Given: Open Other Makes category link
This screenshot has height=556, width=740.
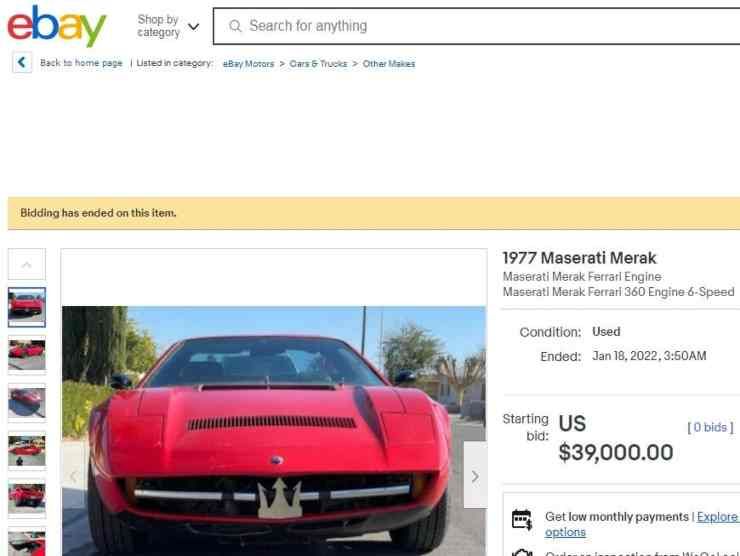Looking at the screenshot, I should click(389, 64).
